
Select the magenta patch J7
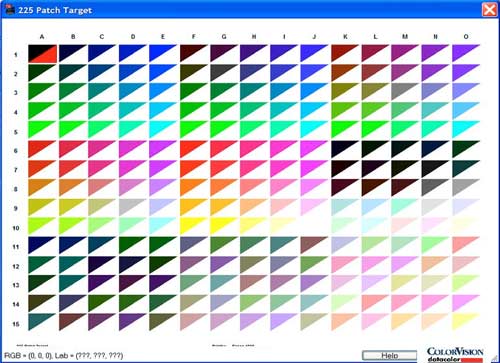(x=314, y=169)
